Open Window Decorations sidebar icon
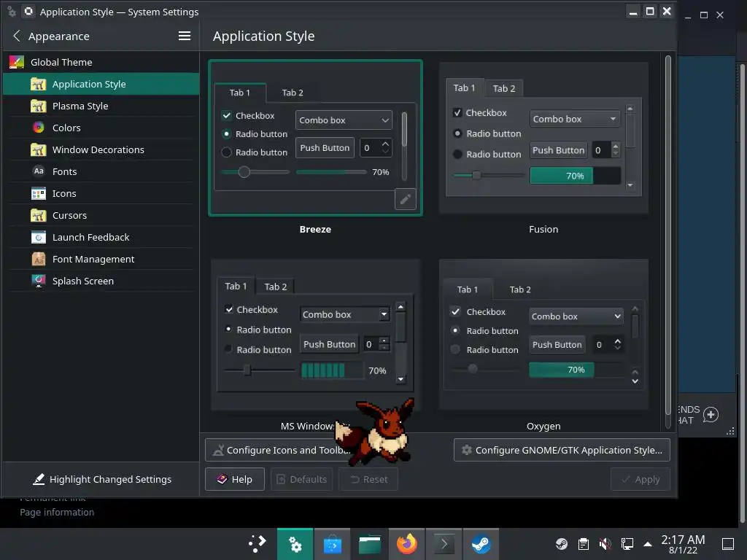Viewport: 747px width, 560px height. point(38,149)
